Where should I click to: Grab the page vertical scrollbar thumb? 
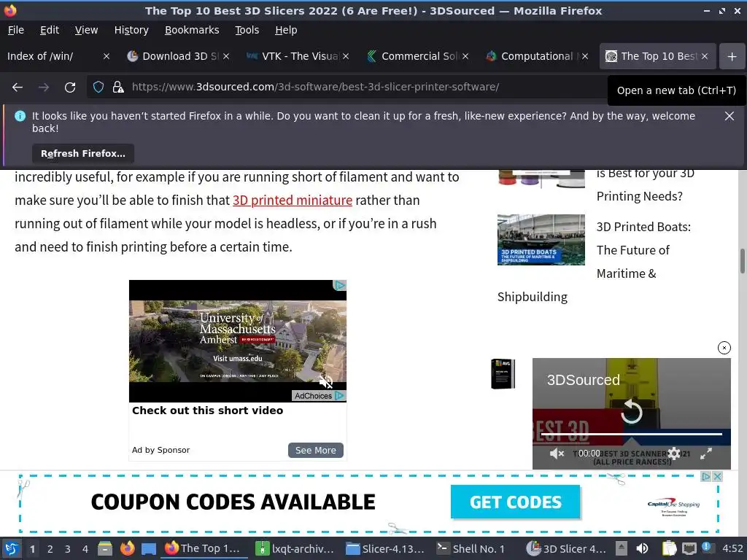[742, 261]
